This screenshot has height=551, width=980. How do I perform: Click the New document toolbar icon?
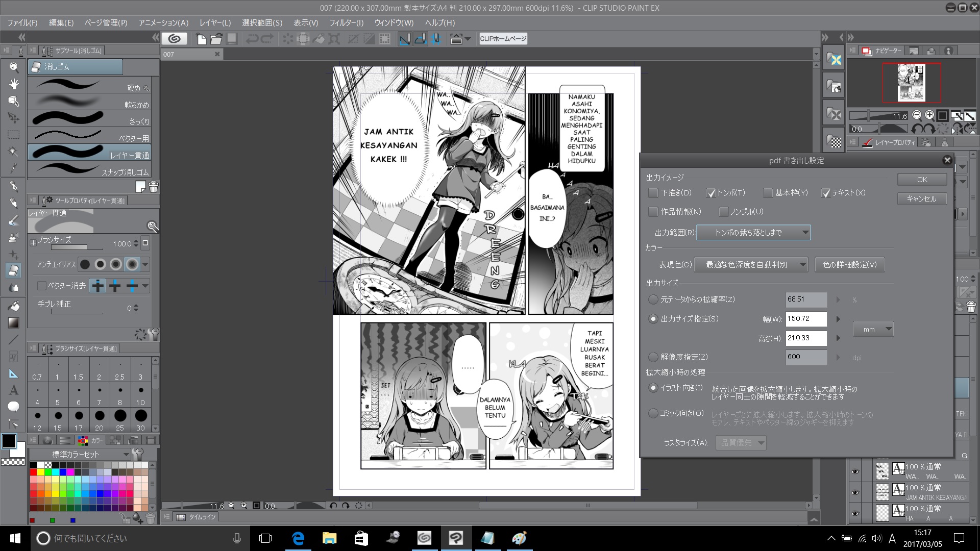(x=202, y=39)
